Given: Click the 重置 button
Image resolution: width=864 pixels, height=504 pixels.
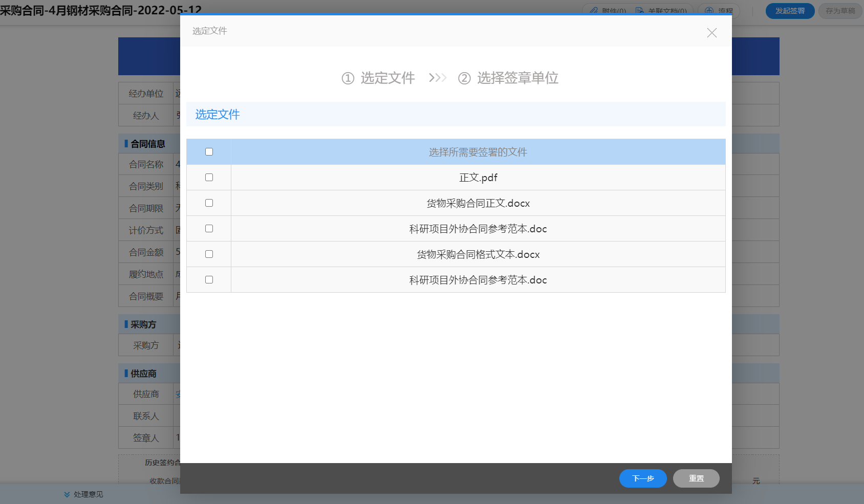Looking at the screenshot, I should point(696,478).
